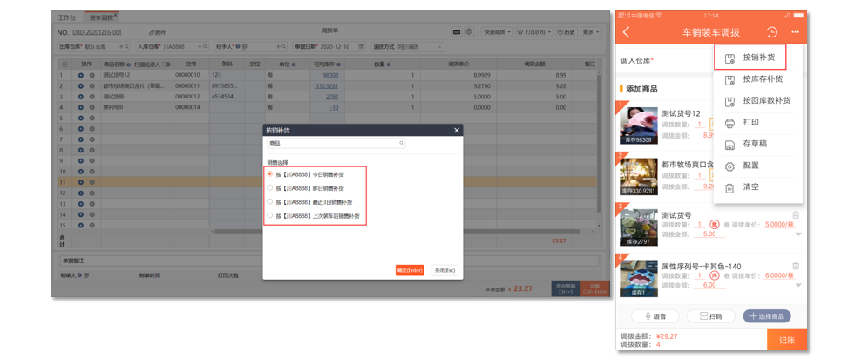
Task: Delete the 测试货号 item with trash icon
Action: [795, 215]
